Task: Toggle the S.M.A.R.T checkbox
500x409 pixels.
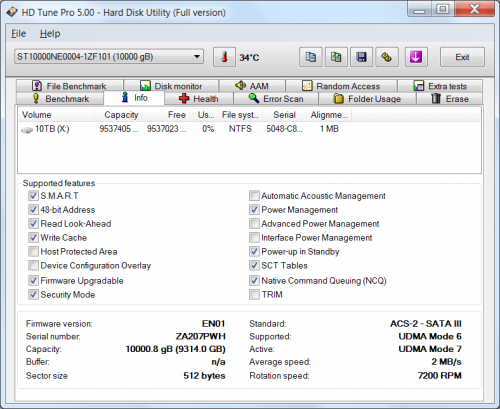Action: (x=33, y=196)
